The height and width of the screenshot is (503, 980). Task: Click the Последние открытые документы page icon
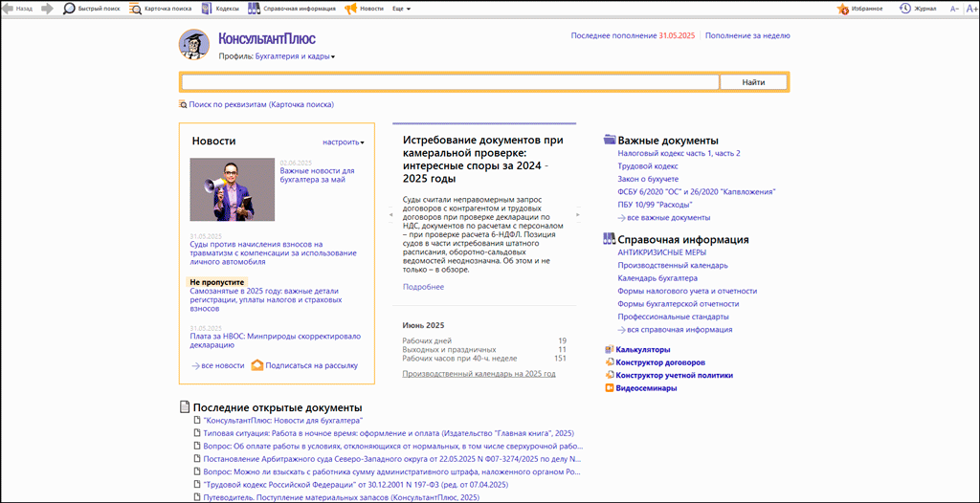click(185, 407)
